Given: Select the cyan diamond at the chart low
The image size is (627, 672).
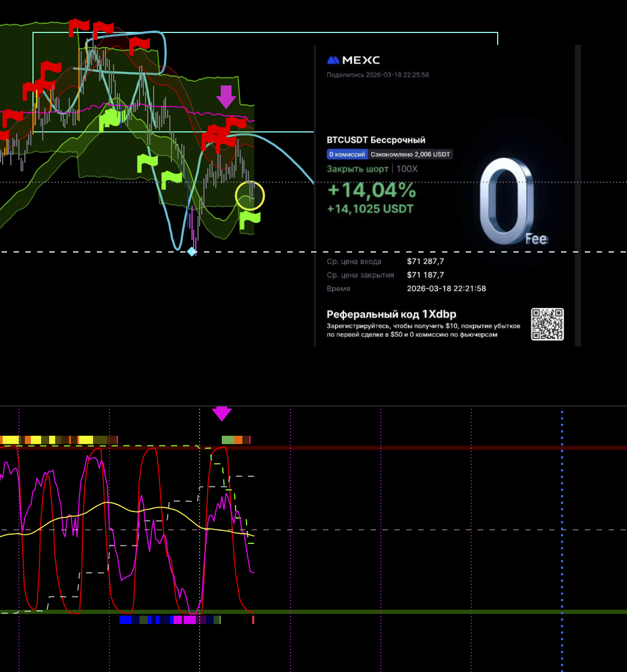Looking at the screenshot, I should [x=192, y=251].
